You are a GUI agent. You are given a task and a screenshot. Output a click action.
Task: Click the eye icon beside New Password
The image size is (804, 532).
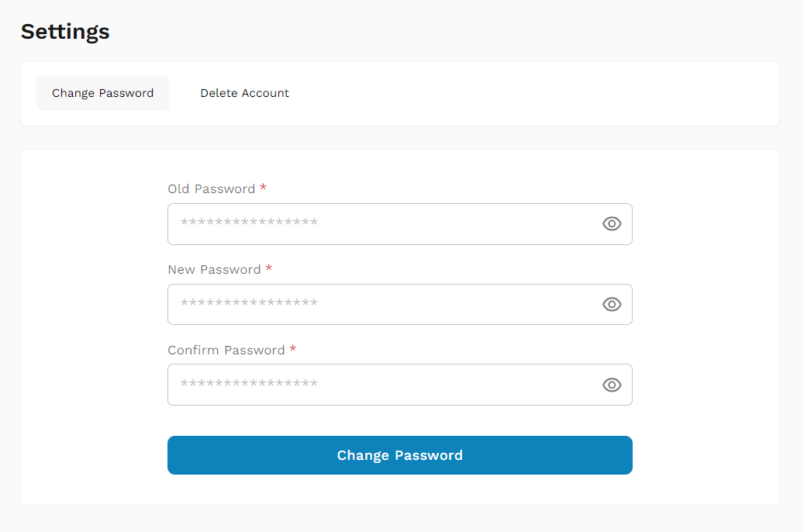click(612, 304)
